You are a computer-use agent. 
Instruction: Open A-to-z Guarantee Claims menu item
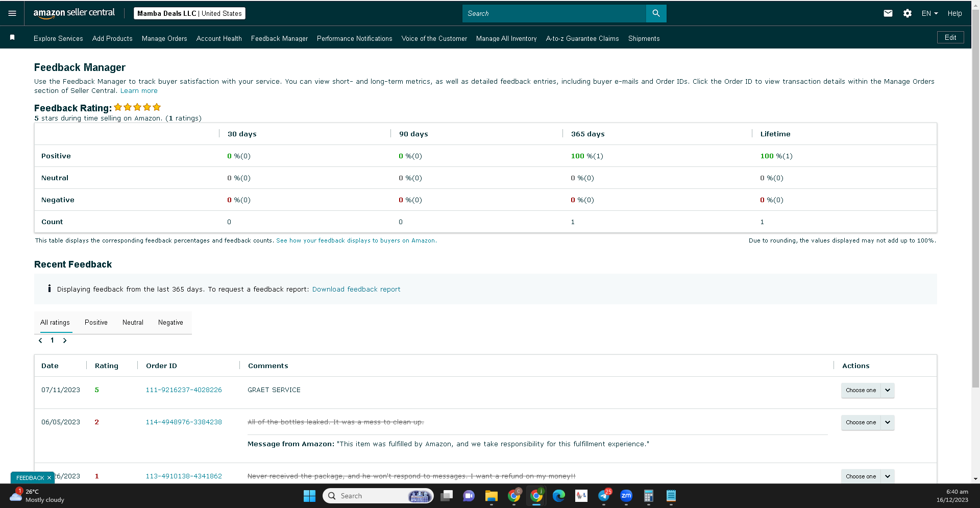(x=582, y=38)
